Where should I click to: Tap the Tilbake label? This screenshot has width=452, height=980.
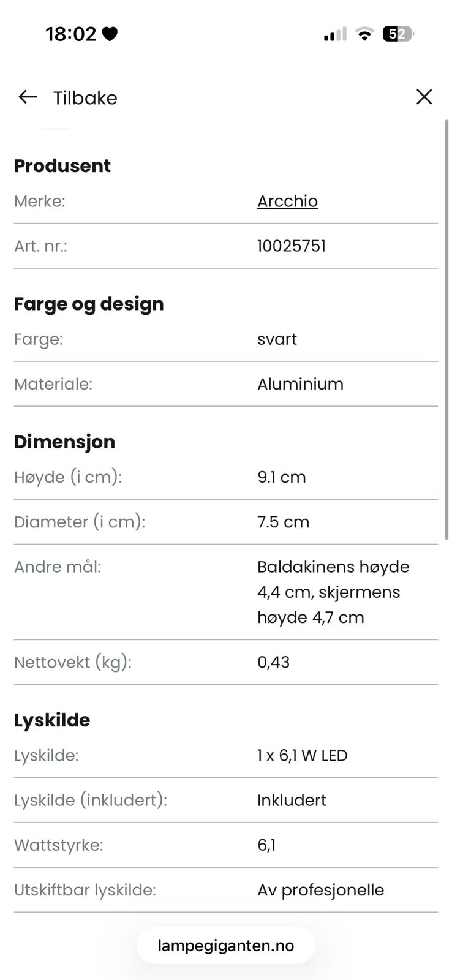[x=85, y=97]
